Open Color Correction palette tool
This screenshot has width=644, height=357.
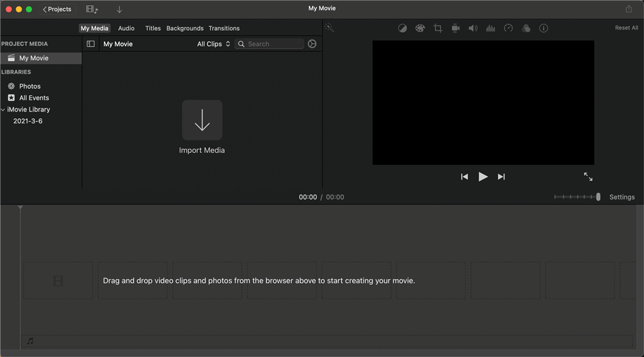pyautogui.click(x=420, y=28)
